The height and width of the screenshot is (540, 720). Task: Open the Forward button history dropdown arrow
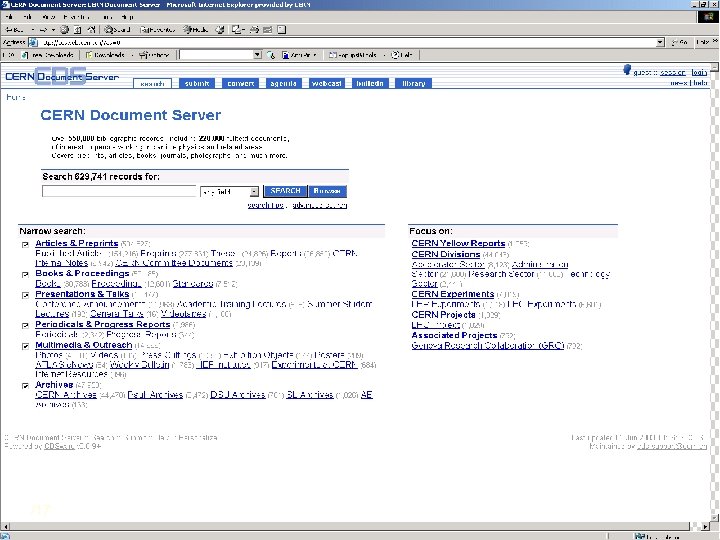pos(53,30)
